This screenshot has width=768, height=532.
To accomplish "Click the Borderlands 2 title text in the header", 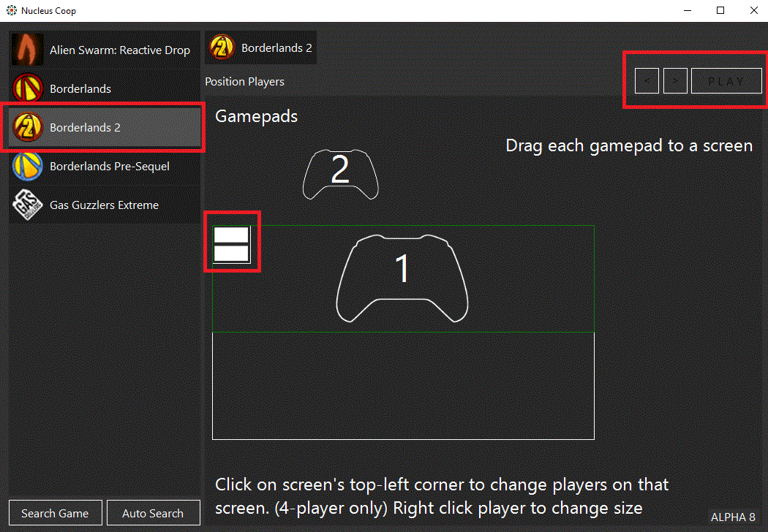I will pos(276,48).
